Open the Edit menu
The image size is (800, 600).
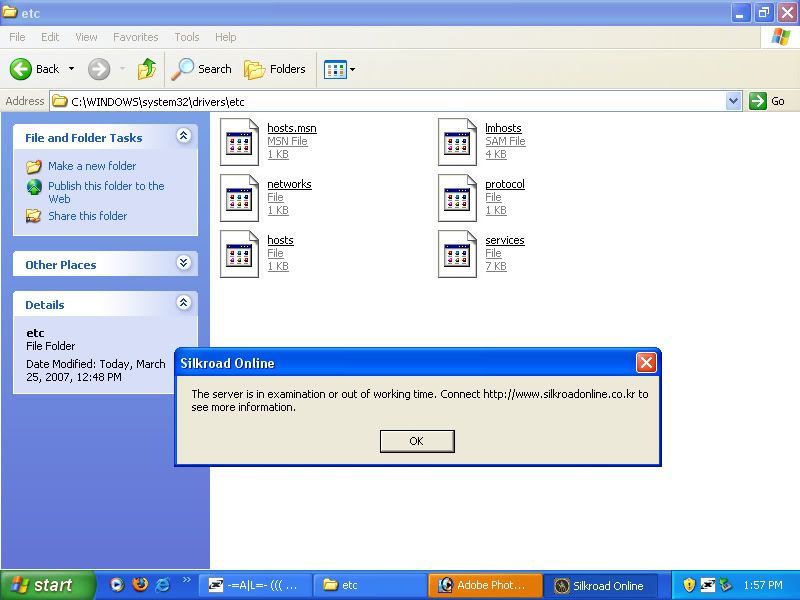click(50, 37)
